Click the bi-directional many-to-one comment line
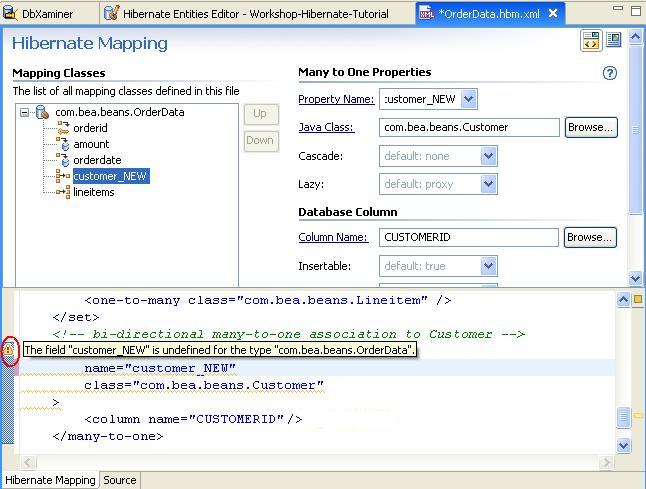The width and height of the screenshot is (646, 489). point(288,334)
